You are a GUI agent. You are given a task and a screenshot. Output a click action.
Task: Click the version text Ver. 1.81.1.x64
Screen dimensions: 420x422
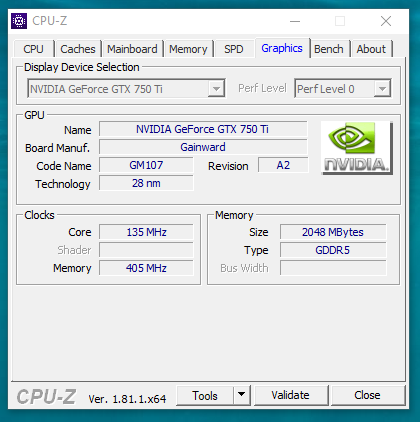(x=127, y=399)
